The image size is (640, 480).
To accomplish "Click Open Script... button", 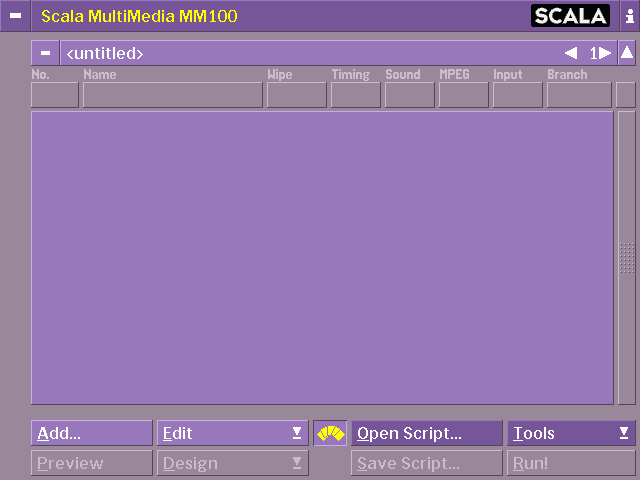I will (x=426, y=433).
